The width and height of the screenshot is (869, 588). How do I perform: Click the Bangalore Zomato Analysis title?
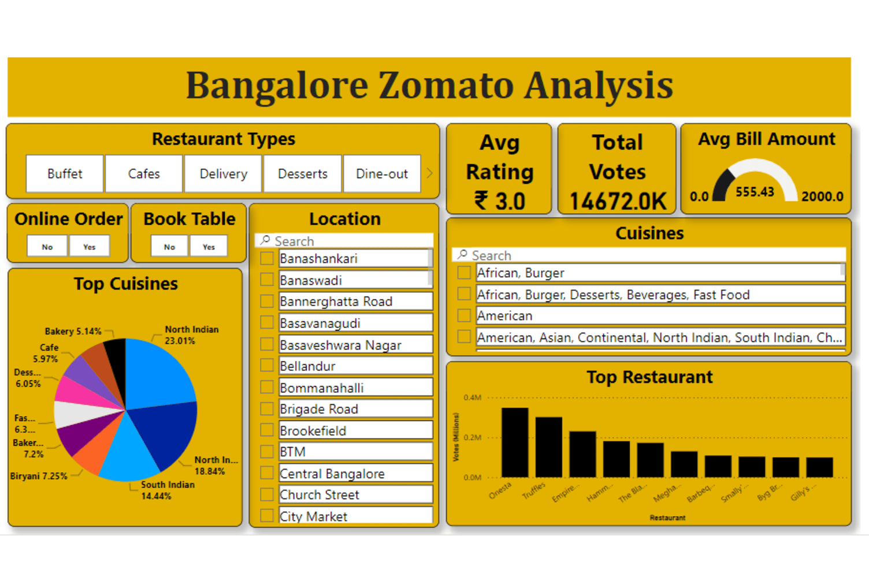click(429, 85)
